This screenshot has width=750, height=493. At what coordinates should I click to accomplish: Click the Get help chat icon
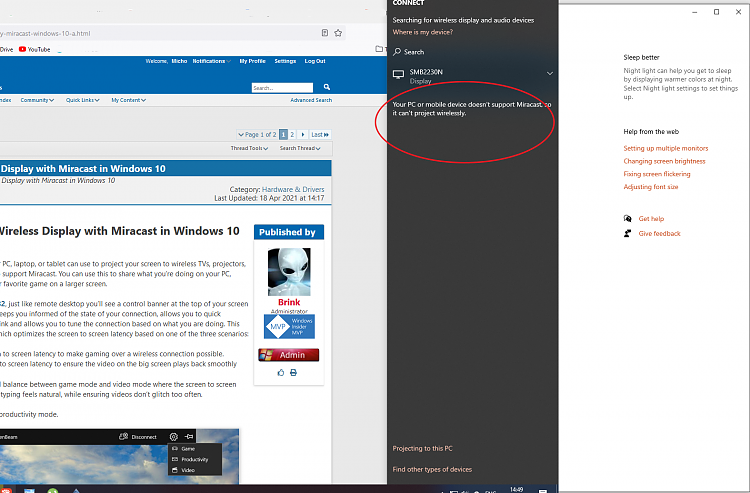tap(628, 219)
